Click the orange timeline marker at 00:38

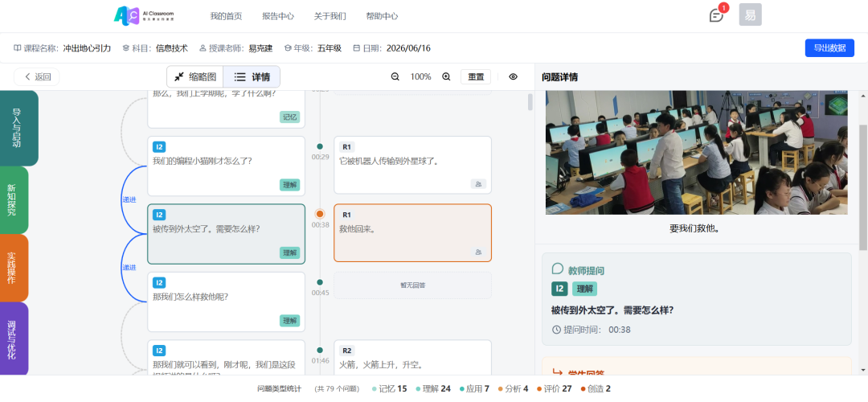point(319,214)
